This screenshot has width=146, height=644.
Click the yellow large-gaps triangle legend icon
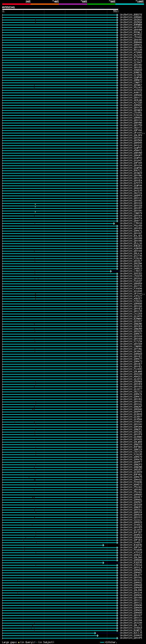click(x=19, y=642)
